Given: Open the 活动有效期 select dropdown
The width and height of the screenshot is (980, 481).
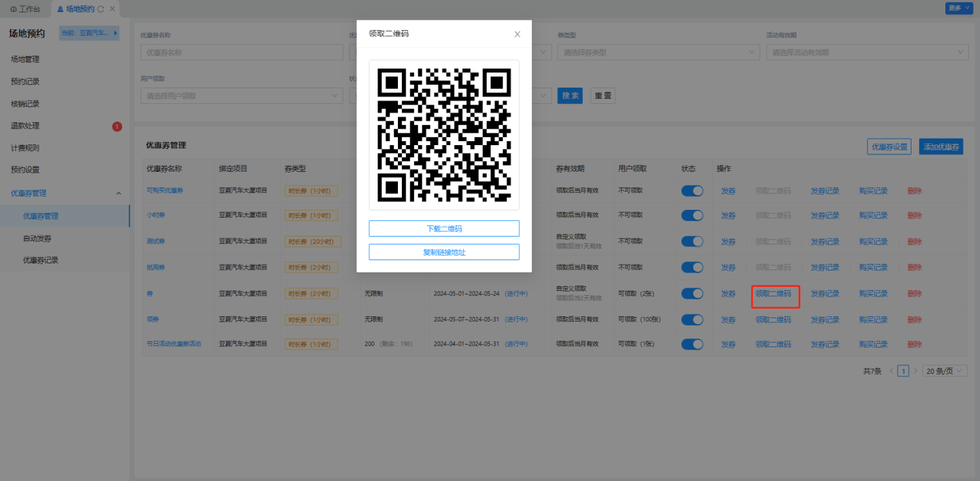Looking at the screenshot, I should click(867, 52).
